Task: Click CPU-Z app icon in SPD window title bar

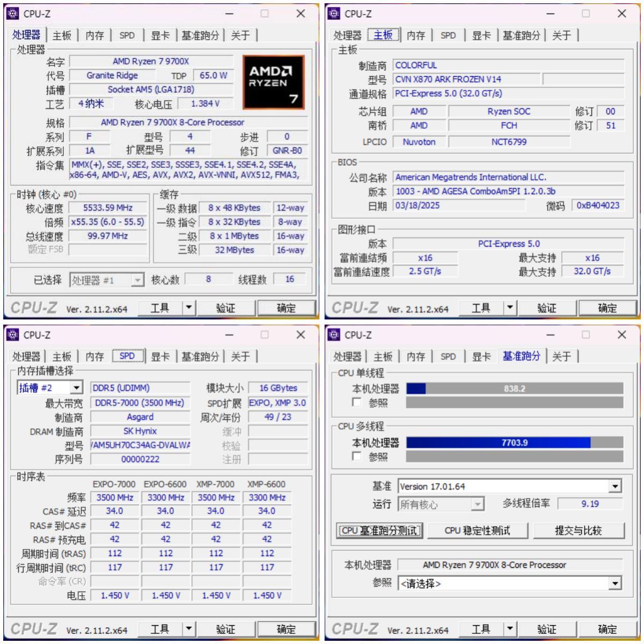Action: (x=12, y=334)
